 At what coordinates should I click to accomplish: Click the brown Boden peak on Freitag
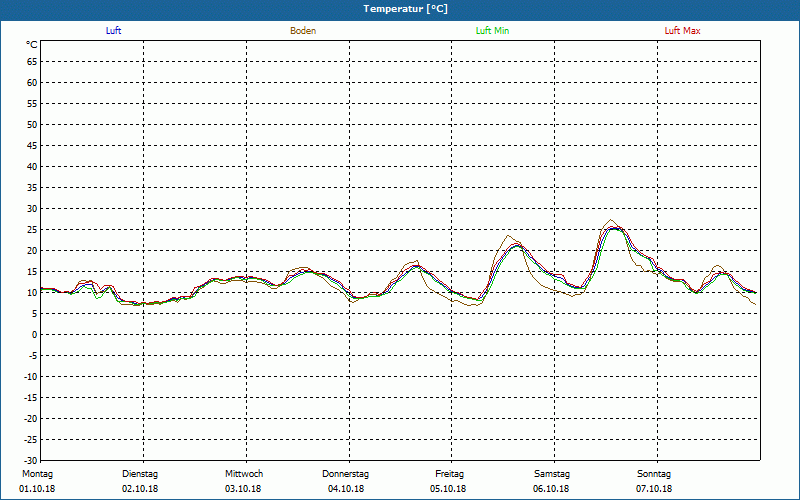(x=508, y=236)
